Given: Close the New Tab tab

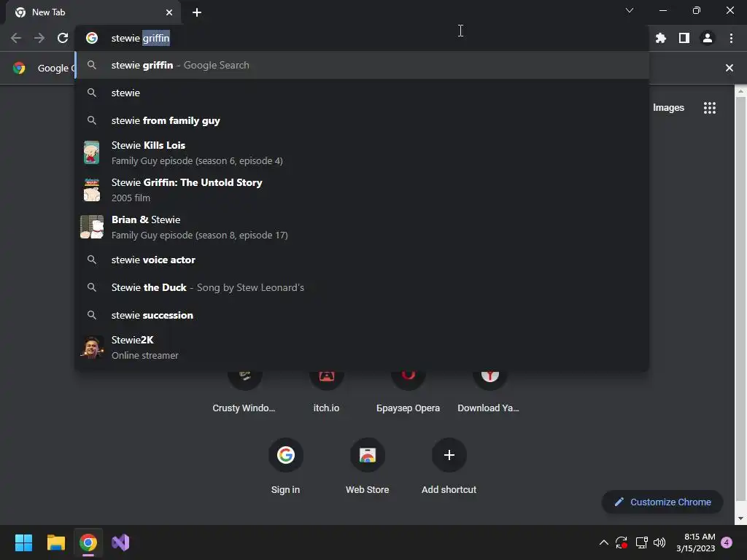Looking at the screenshot, I should pyautogui.click(x=169, y=12).
